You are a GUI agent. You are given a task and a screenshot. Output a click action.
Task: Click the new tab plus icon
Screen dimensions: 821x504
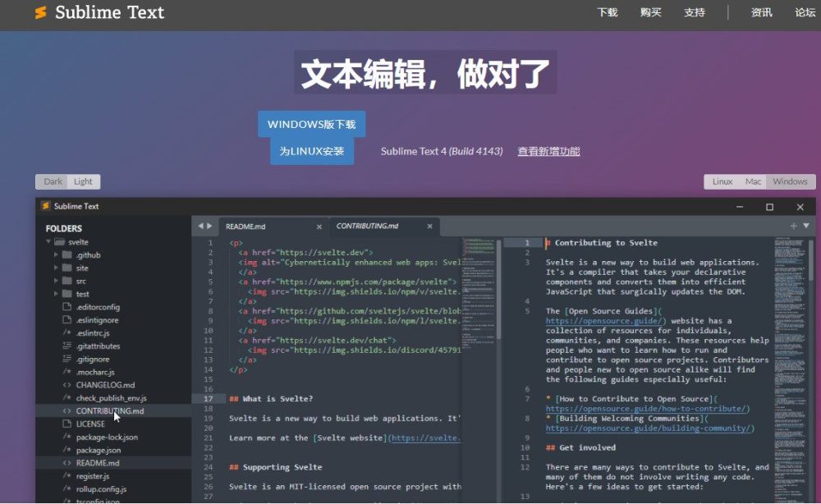pyautogui.click(x=794, y=226)
